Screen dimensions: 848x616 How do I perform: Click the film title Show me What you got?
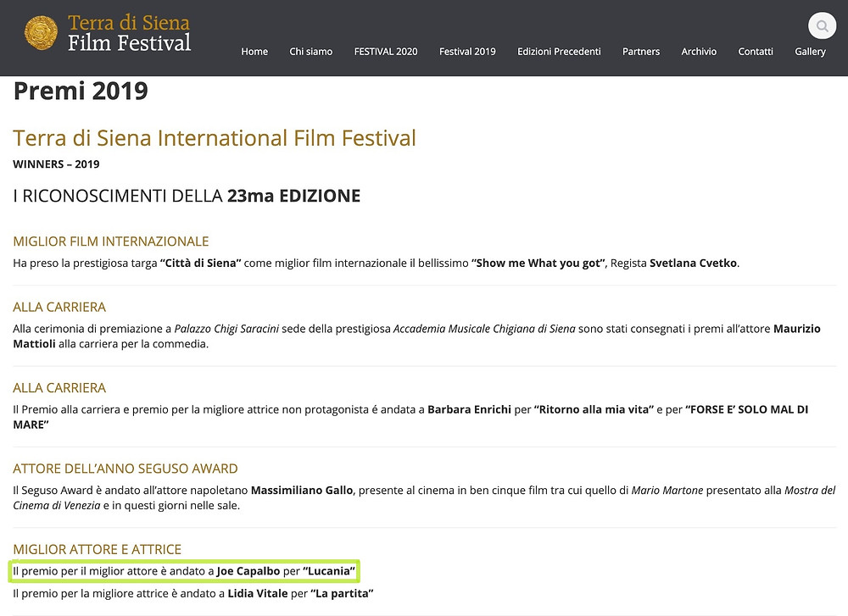click(x=538, y=264)
